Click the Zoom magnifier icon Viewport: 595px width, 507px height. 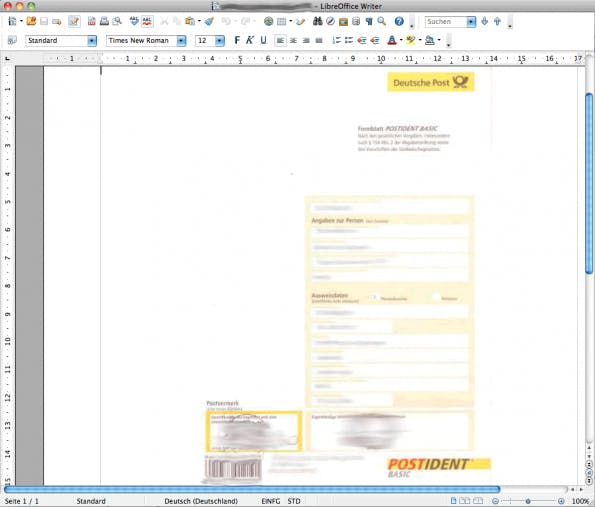[382, 21]
